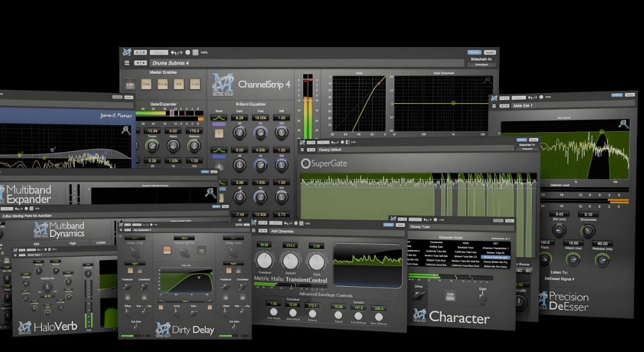Click the redo arrow in ChannelStrip toolbar
Viewport: 644px width, 352px height.
tap(180, 53)
